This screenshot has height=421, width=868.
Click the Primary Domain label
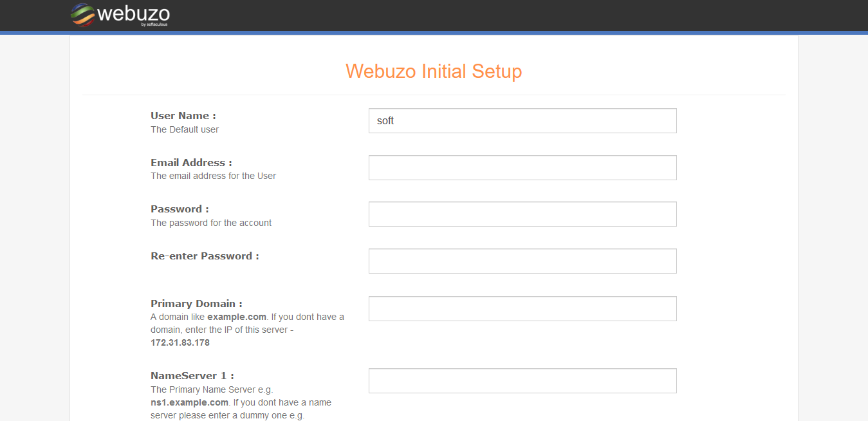tap(196, 304)
